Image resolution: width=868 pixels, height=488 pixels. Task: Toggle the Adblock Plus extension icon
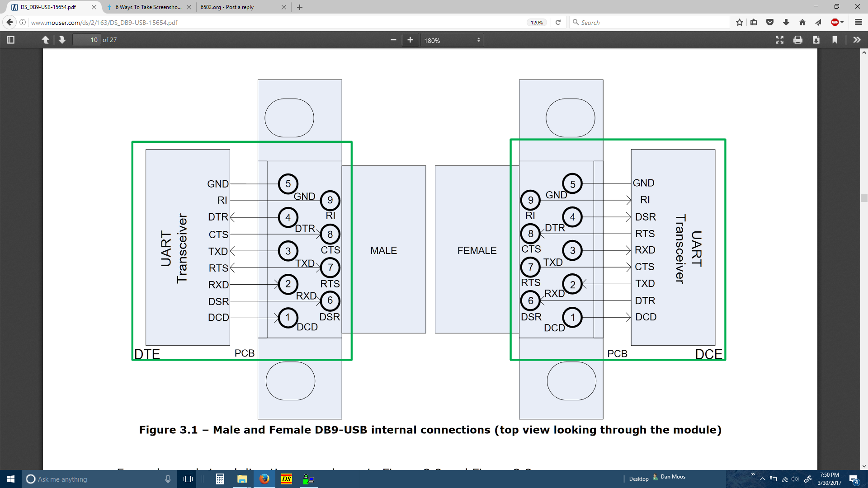pos(835,22)
